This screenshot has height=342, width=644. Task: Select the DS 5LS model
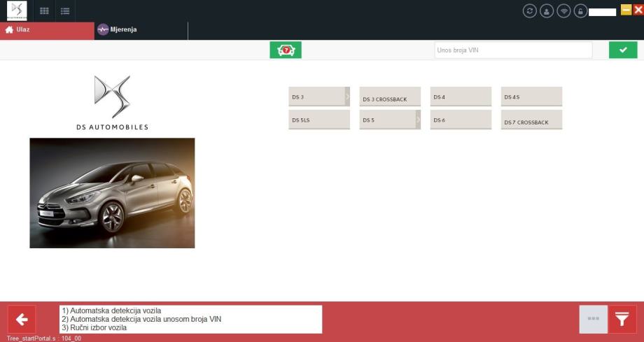(x=319, y=120)
